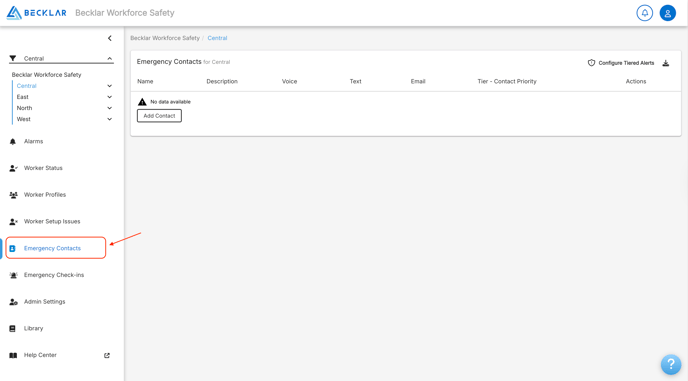Click Becklar Workforce Safety breadcrumb
688x381 pixels.
coord(165,38)
